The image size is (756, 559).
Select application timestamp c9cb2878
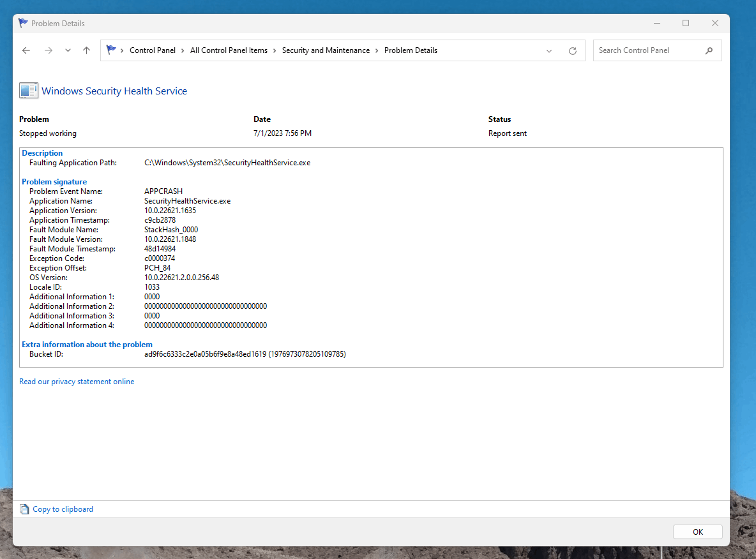[160, 220]
